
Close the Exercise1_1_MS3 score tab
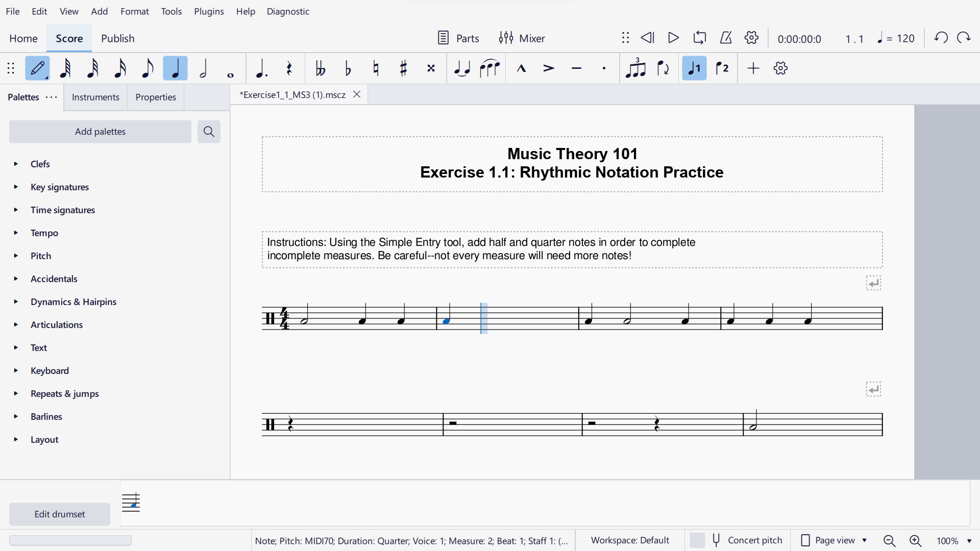tap(357, 94)
